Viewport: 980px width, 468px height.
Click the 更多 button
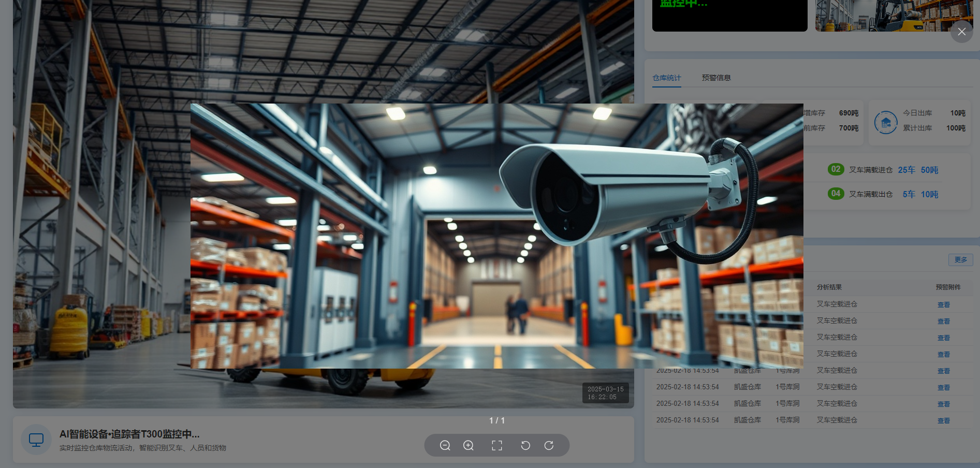[961, 260]
